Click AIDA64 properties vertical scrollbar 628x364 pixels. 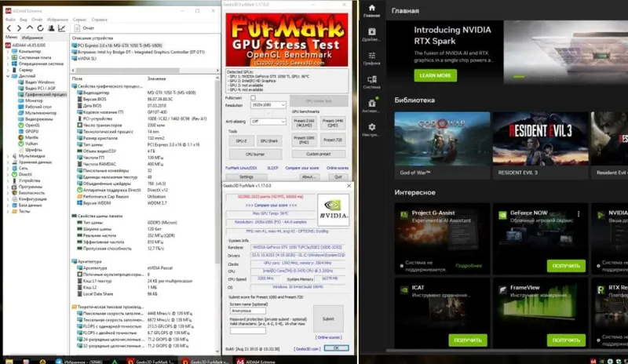coord(217,172)
